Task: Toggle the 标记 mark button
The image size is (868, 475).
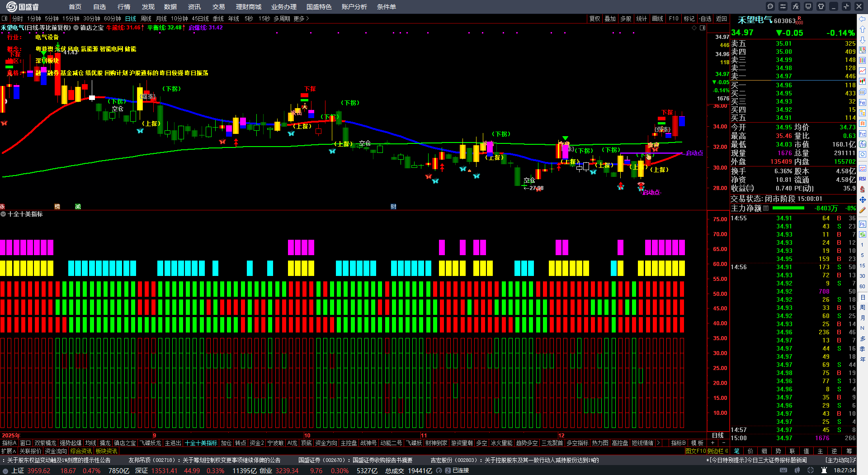Action: [x=689, y=19]
